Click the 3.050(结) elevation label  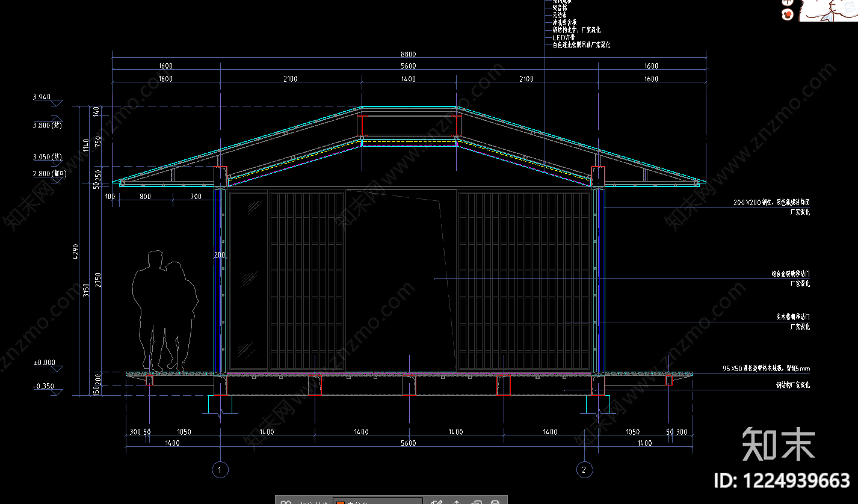click(48, 157)
